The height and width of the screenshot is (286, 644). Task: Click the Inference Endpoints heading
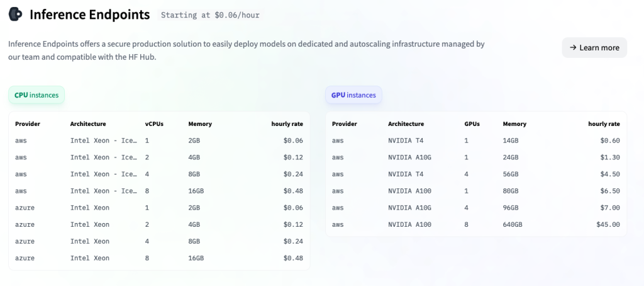(90, 14)
